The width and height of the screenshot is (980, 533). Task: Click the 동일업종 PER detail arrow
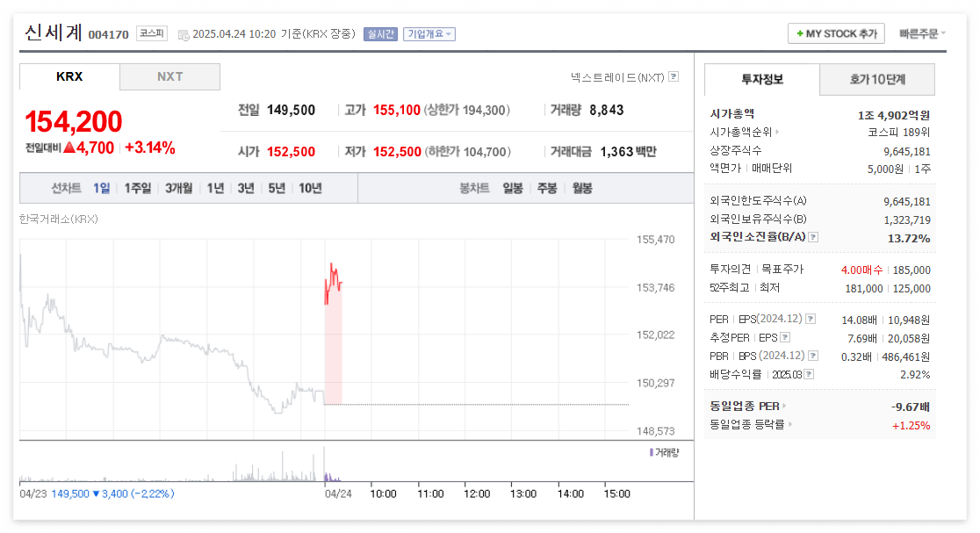(783, 406)
